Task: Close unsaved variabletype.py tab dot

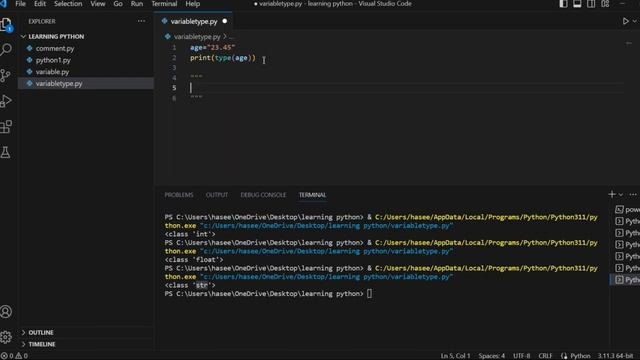Action: coord(224,21)
